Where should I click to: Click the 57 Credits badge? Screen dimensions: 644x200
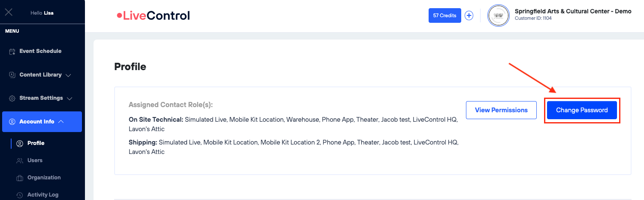tap(444, 15)
